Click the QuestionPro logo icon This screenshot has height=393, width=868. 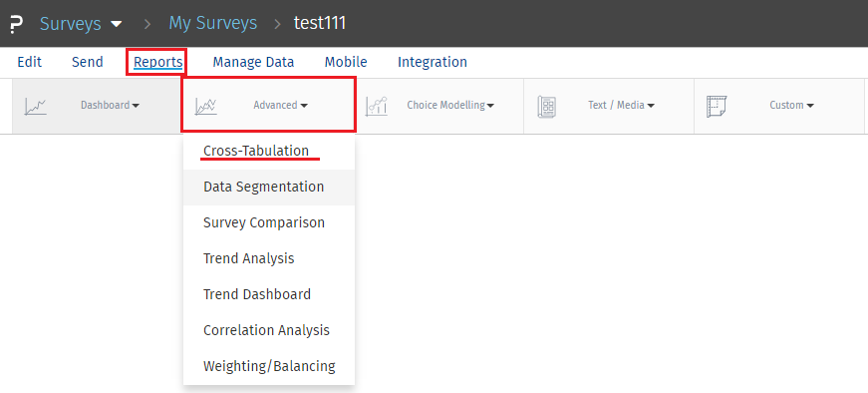[x=17, y=24]
